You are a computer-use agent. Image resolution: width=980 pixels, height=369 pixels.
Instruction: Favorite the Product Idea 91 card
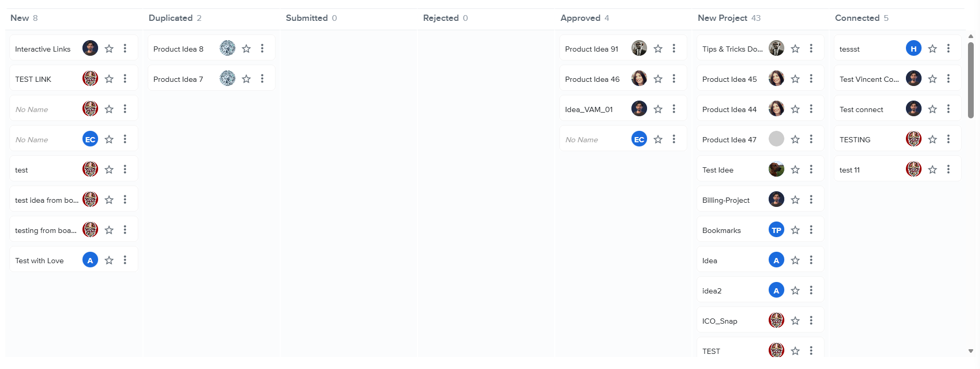[658, 48]
